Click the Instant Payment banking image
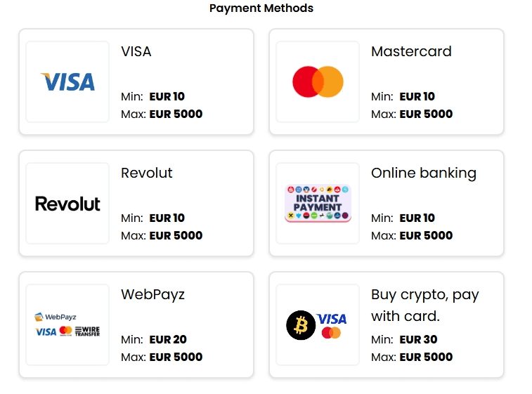The height and width of the screenshot is (394, 532). [318, 204]
